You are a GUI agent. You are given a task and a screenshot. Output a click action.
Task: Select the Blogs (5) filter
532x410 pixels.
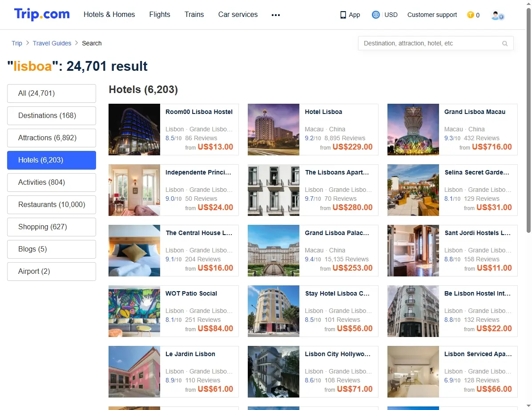point(52,249)
